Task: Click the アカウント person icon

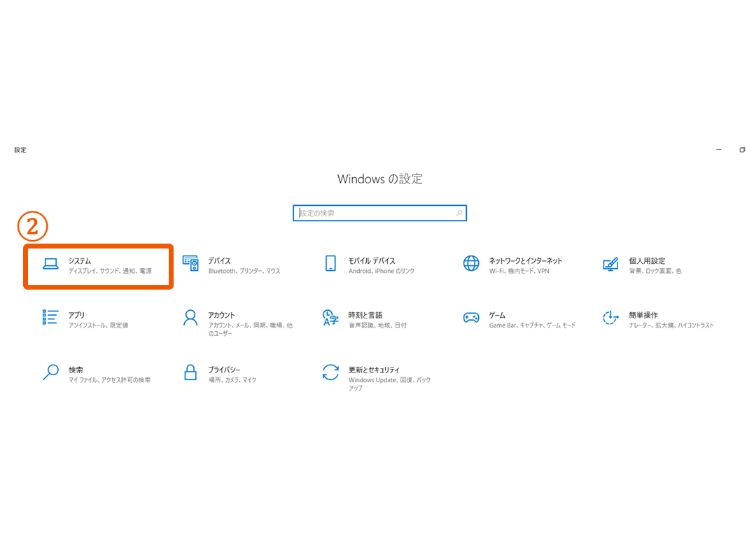Action: pos(190,318)
